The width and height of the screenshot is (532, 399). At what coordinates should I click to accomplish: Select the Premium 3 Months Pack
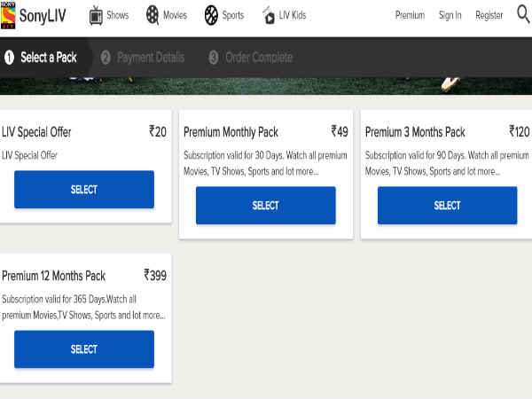click(x=447, y=206)
